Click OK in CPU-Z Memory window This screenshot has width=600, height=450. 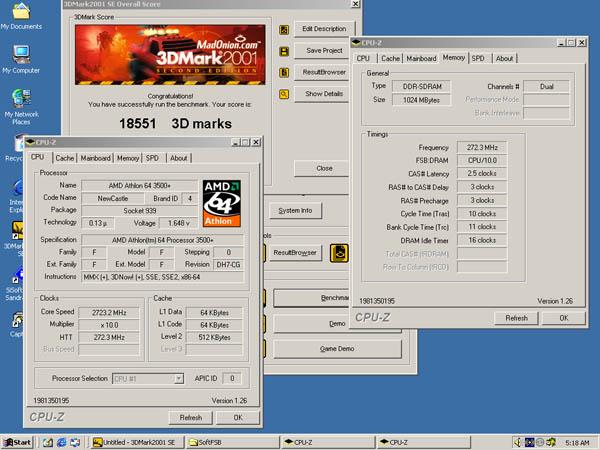564,318
